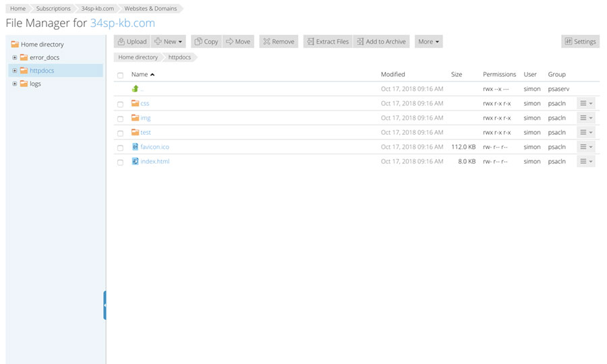Tick the checkbox for img folder
This screenshot has width=607, height=364.
[x=121, y=119]
